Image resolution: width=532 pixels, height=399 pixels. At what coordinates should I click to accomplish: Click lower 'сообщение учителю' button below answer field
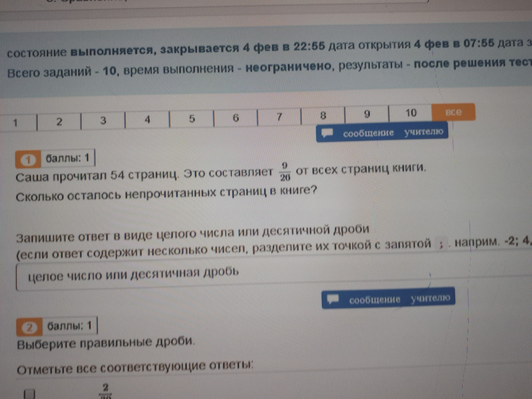[388, 298]
